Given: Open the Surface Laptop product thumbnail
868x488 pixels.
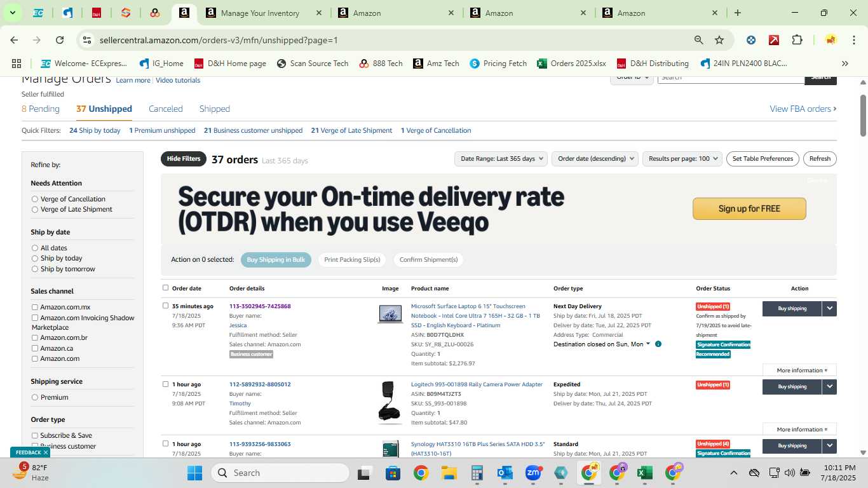Looking at the screenshot, I should (390, 314).
